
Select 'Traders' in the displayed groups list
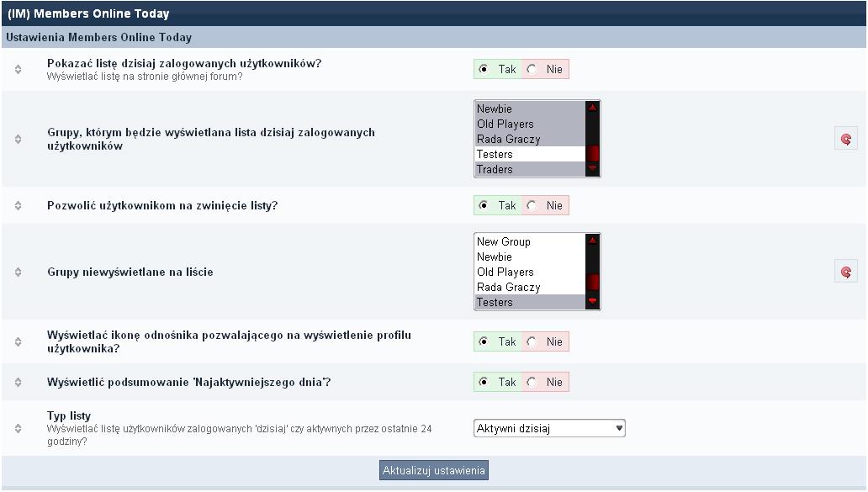tap(529, 170)
